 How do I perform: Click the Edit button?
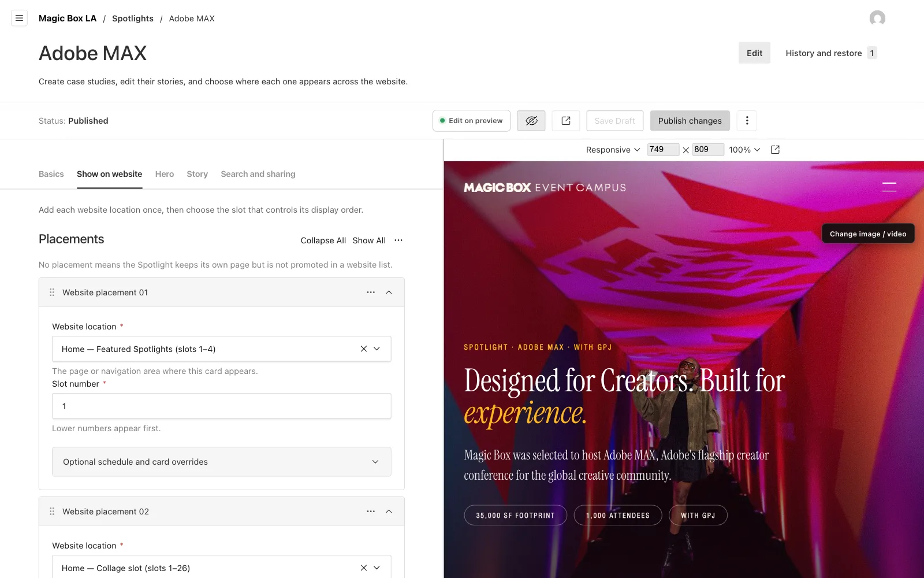(754, 53)
